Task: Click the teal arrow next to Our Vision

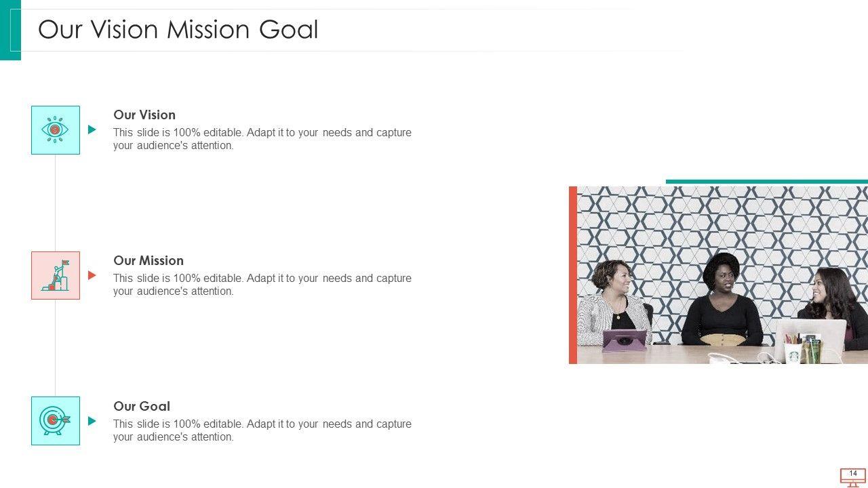Action: point(92,129)
